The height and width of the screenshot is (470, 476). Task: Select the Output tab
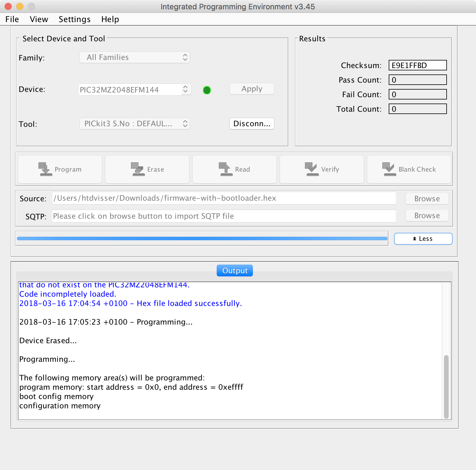tap(235, 271)
